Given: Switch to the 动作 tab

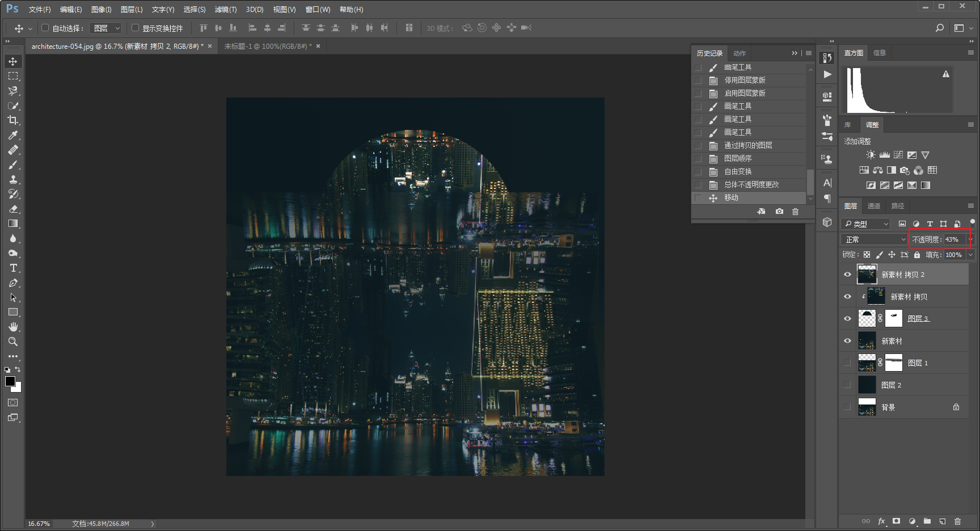Looking at the screenshot, I should [740, 53].
